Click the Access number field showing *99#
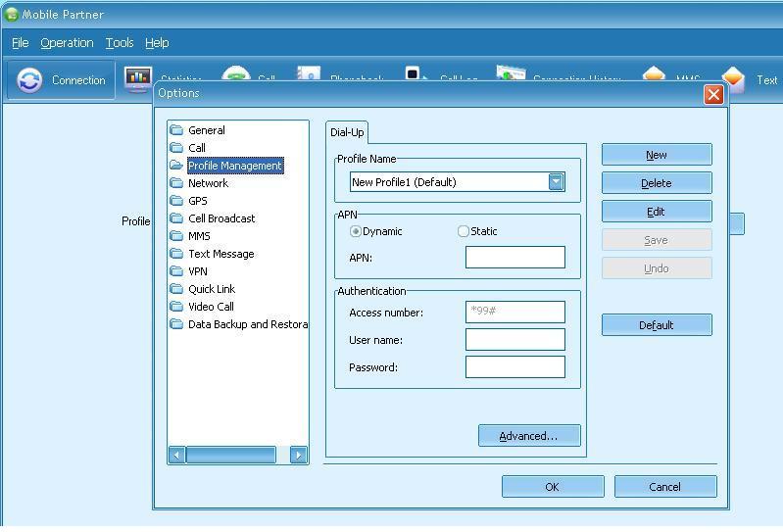Viewport: 783px width, 532px height. click(515, 312)
